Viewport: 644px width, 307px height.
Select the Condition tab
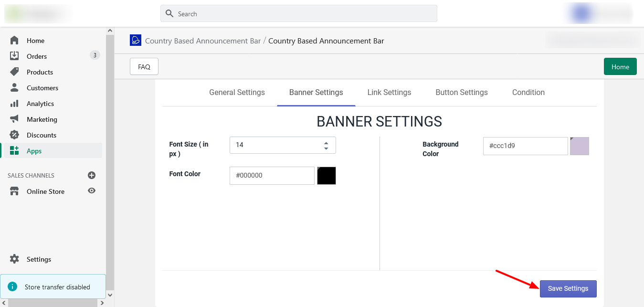(528, 93)
